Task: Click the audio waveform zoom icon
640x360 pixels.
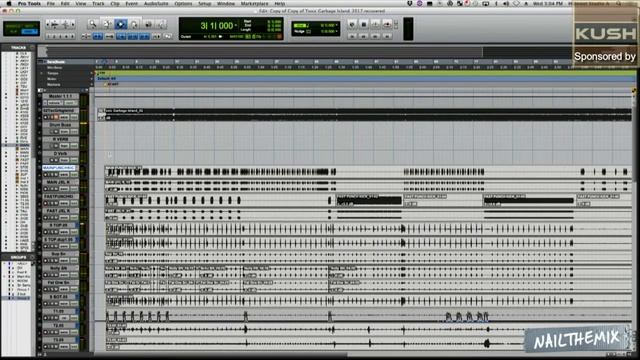Action: coord(56,24)
